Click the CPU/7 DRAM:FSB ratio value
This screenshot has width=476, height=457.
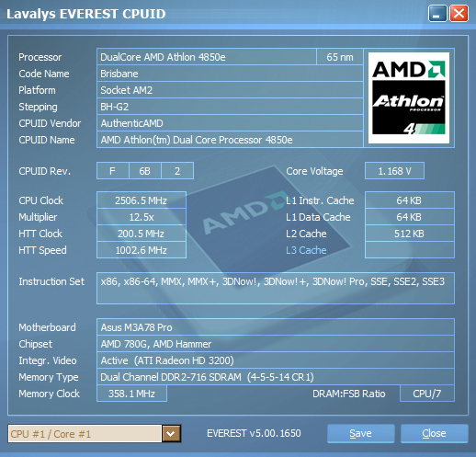(x=427, y=394)
